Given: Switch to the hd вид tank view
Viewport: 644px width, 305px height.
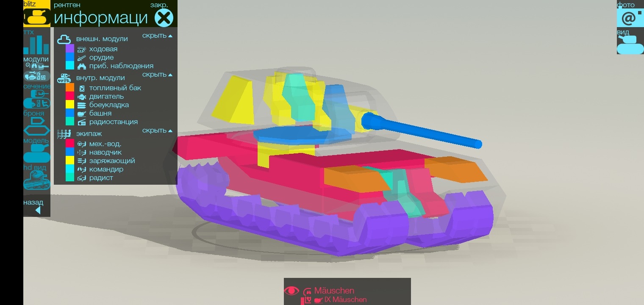Looking at the screenshot, I should coord(36,180).
